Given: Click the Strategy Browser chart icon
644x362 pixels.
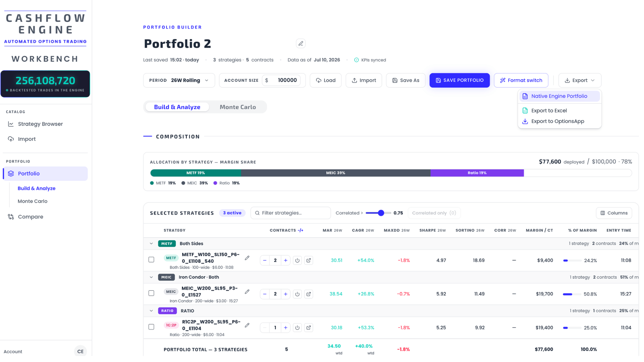Looking at the screenshot, I should [11, 124].
